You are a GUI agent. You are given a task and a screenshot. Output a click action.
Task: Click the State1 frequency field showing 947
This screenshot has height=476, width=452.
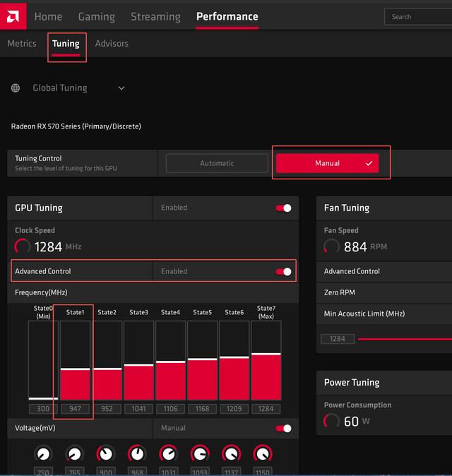click(75, 409)
